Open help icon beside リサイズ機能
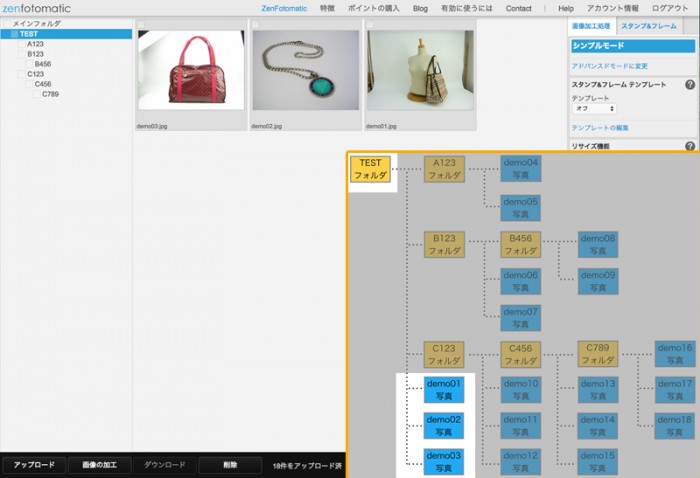Screen dimensions: 700x478 click(690, 146)
